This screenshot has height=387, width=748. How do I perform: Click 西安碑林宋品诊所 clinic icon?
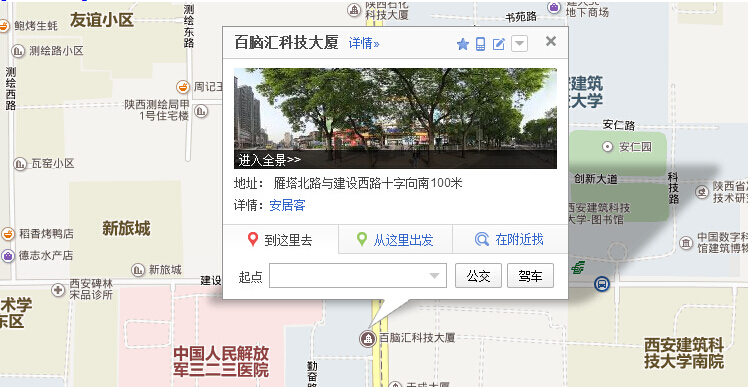(58, 289)
